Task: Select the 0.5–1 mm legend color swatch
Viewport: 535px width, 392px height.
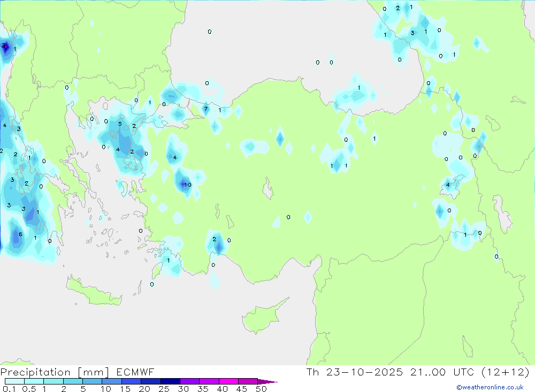Action: click(34, 381)
